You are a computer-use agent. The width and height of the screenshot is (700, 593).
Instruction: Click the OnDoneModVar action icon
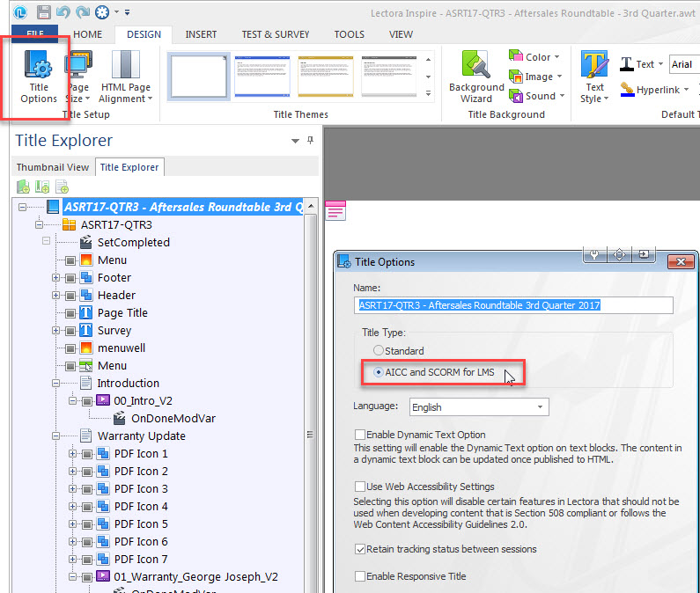pyautogui.click(x=119, y=418)
